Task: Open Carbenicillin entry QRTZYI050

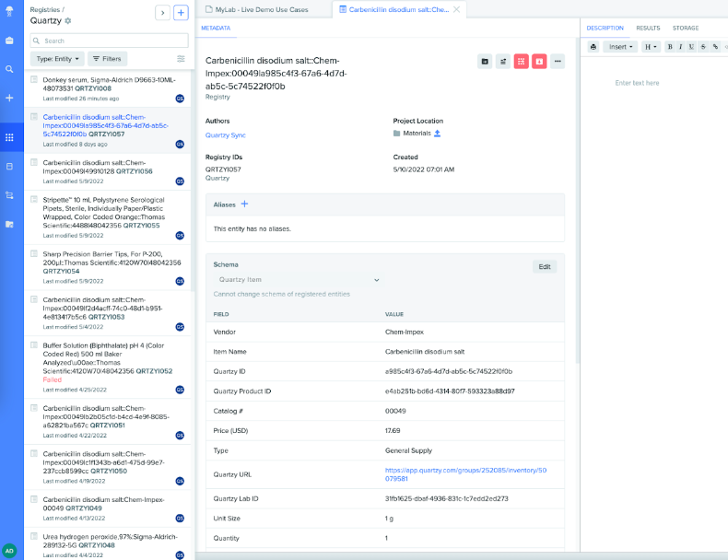Action: [107, 467]
